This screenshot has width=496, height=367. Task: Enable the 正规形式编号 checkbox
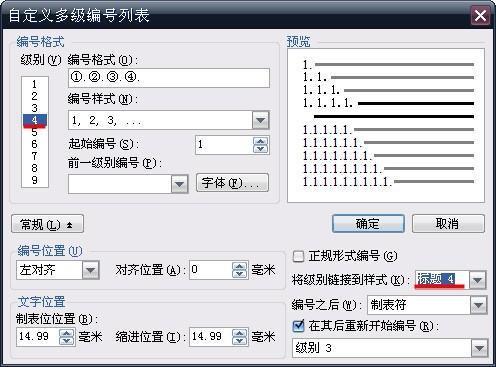click(x=298, y=256)
